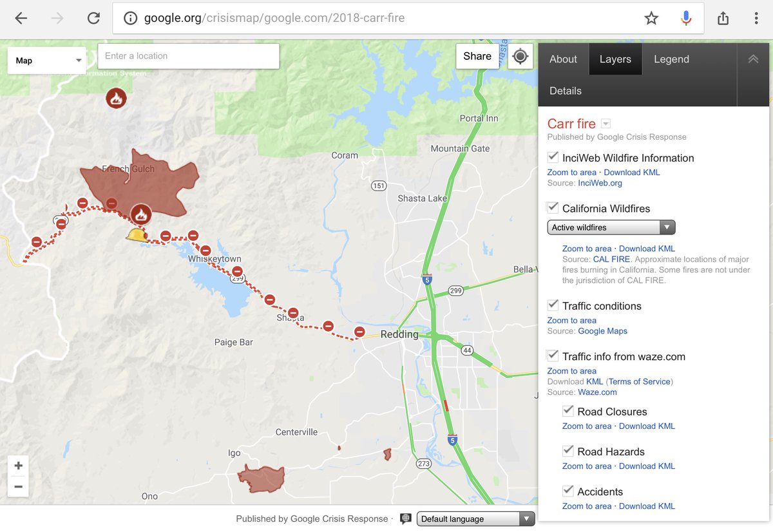773x532 pixels.
Task: Expand Carr fire title dropdown arrow
Action: [606, 124]
